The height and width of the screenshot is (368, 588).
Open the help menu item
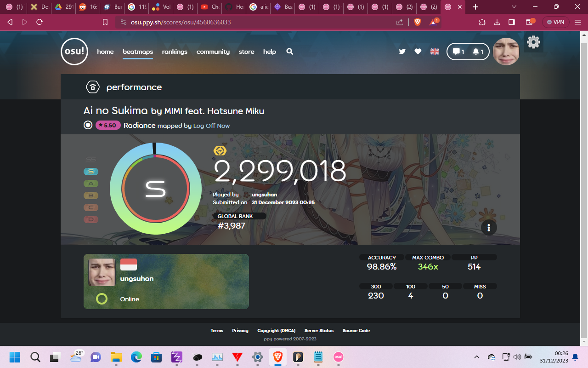(270, 52)
